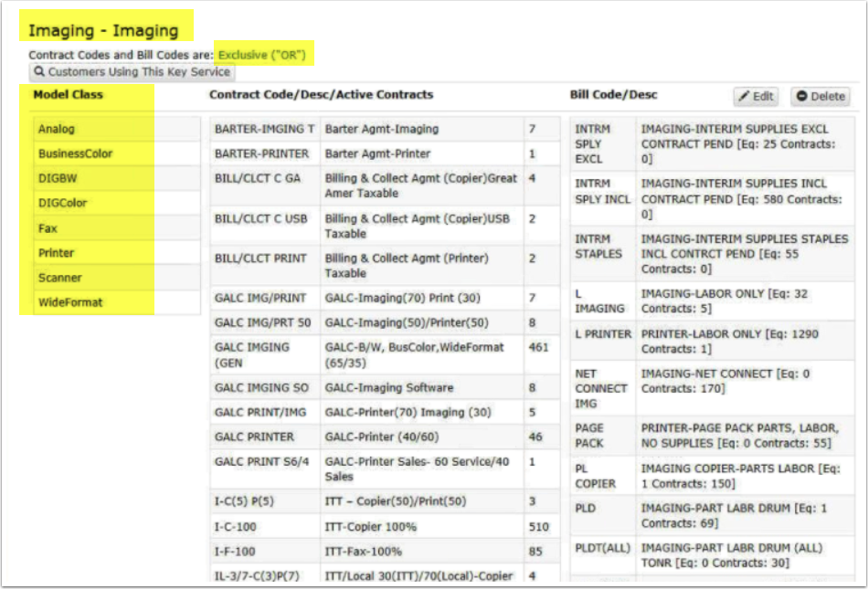
Task: Click the GALC PRINT/IMG contract code
Action: (x=260, y=412)
